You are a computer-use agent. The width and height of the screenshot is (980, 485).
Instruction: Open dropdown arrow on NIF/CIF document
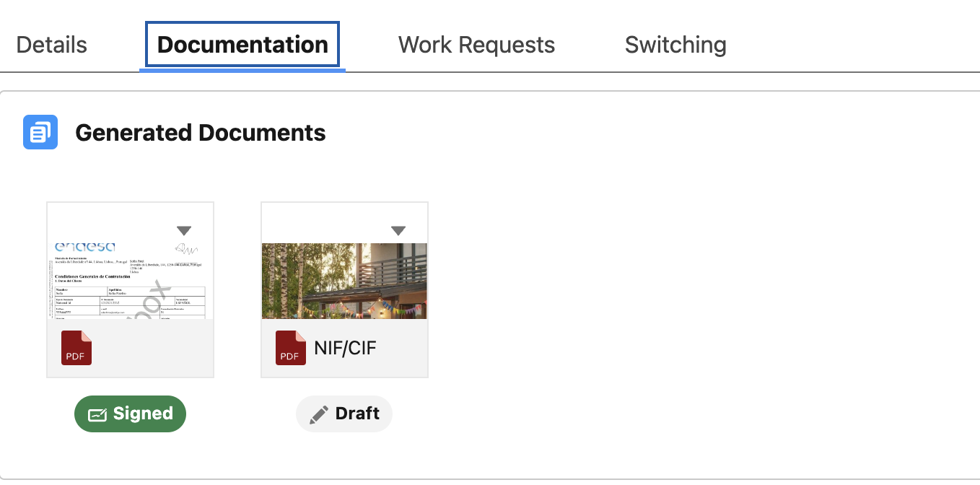point(398,231)
